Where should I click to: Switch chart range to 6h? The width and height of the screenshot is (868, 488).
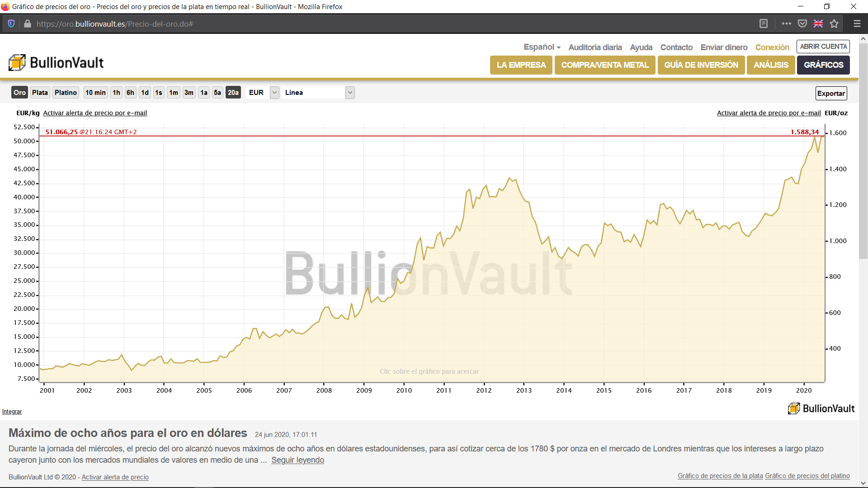(130, 93)
